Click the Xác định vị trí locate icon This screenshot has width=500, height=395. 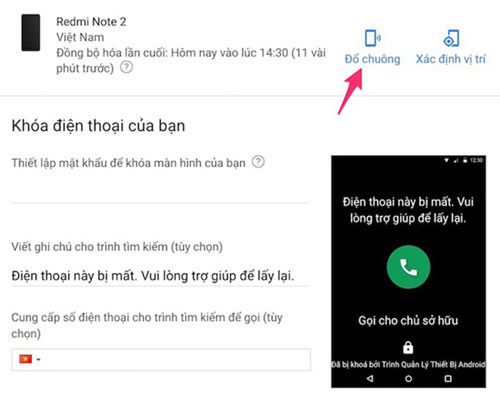tap(451, 38)
